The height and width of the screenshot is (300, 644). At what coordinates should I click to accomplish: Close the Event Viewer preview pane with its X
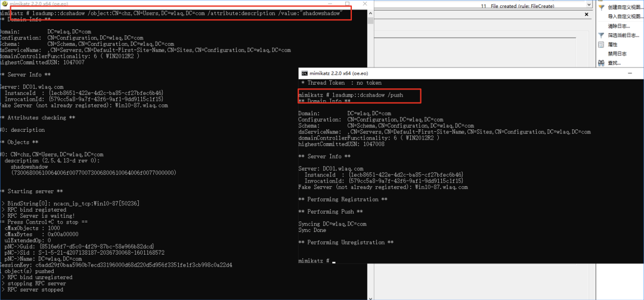point(587,14)
